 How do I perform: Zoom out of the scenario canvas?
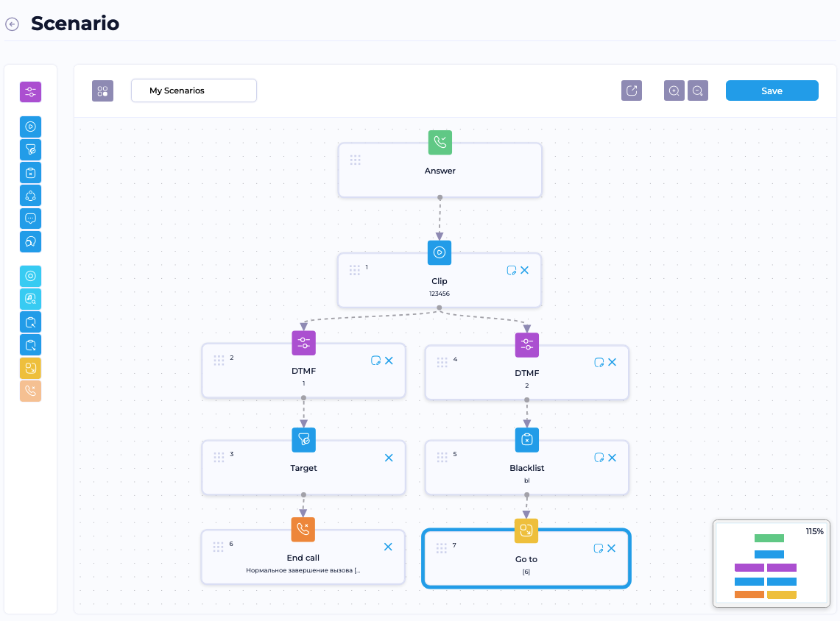coord(697,91)
